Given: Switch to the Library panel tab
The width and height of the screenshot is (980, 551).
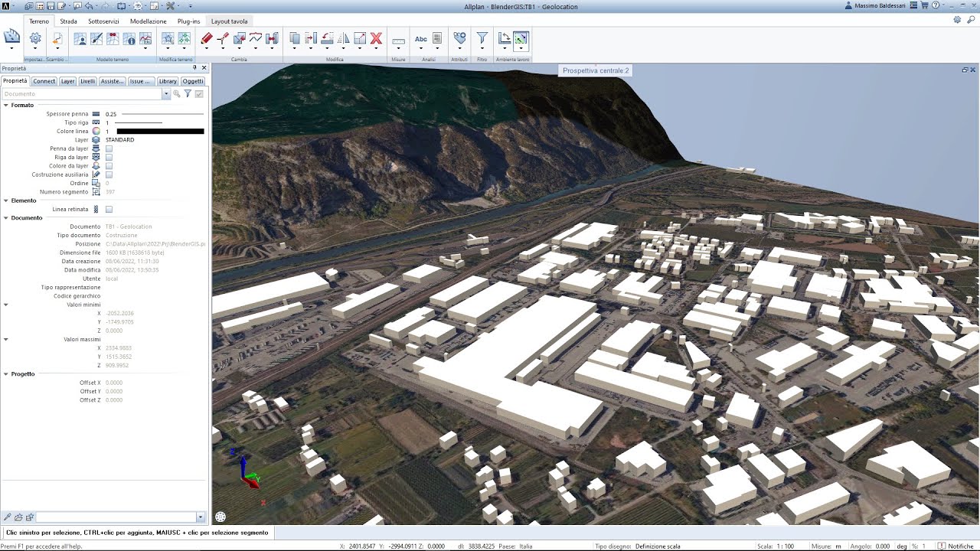Looking at the screenshot, I should (168, 81).
